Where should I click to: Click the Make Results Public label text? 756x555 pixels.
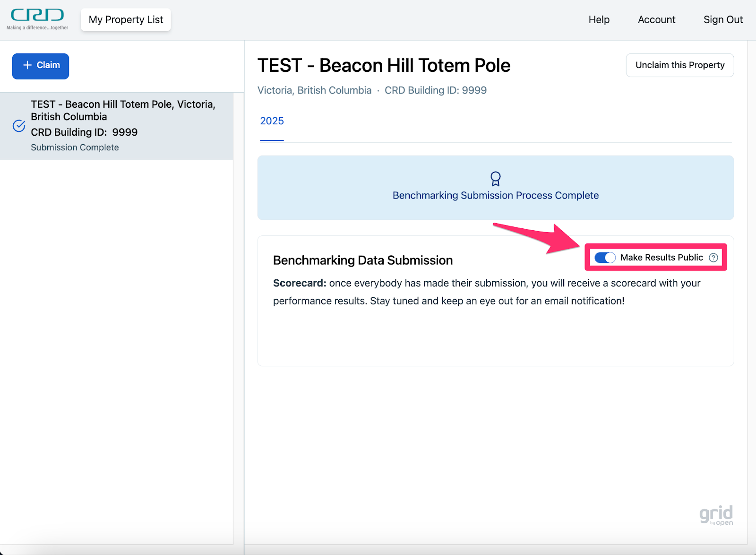pos(661,258)
